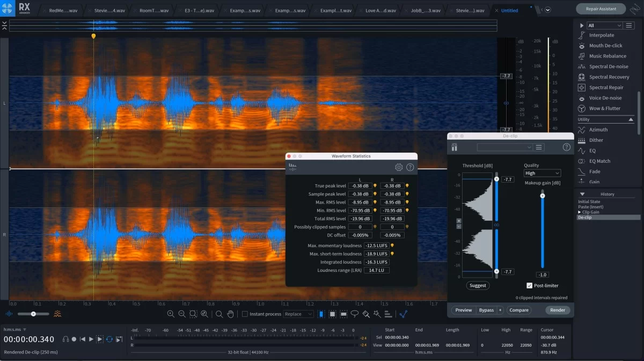Toggle time selection tool
This screenshot has height=361, width=644.
(321, 314)
